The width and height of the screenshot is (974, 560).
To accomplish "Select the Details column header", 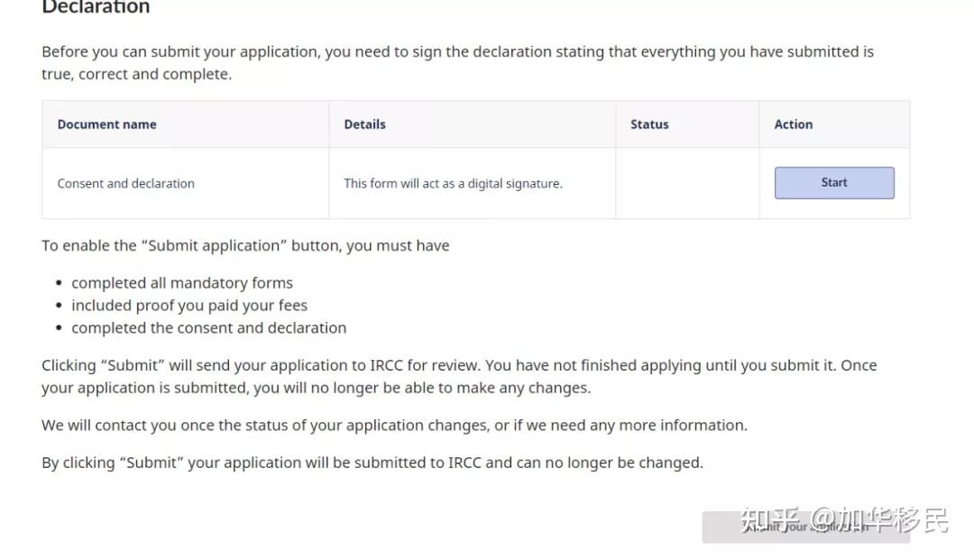I will click(x=364, y=124).
